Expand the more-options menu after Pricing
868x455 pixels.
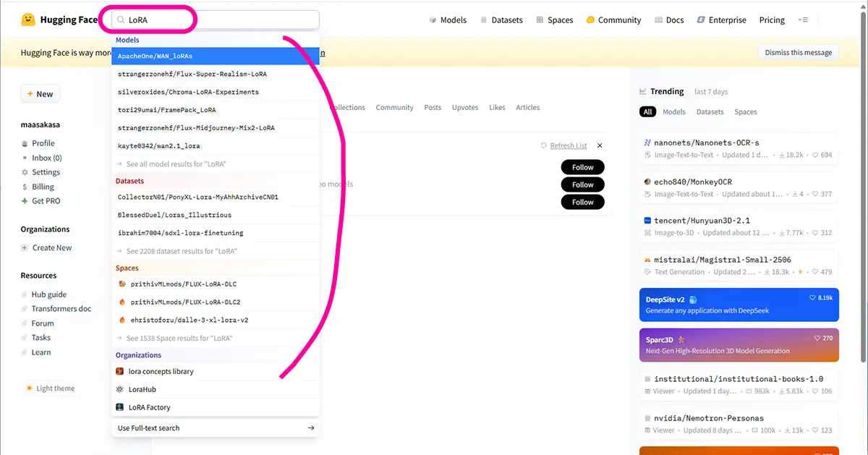(x=803, y=20)
